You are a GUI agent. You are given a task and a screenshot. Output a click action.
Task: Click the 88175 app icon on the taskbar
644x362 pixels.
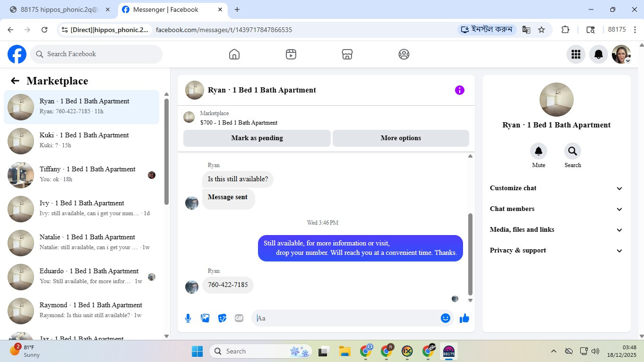tap(448, 351)
